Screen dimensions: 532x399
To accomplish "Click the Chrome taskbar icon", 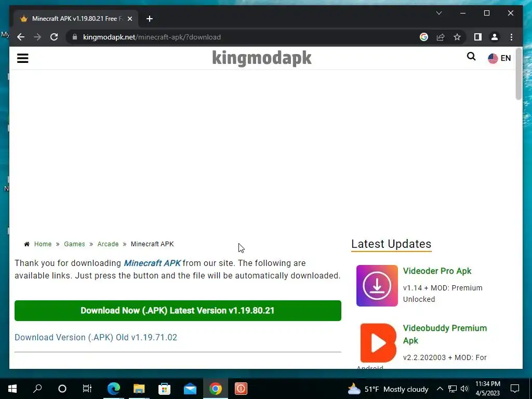I will [x=216, y=389].
